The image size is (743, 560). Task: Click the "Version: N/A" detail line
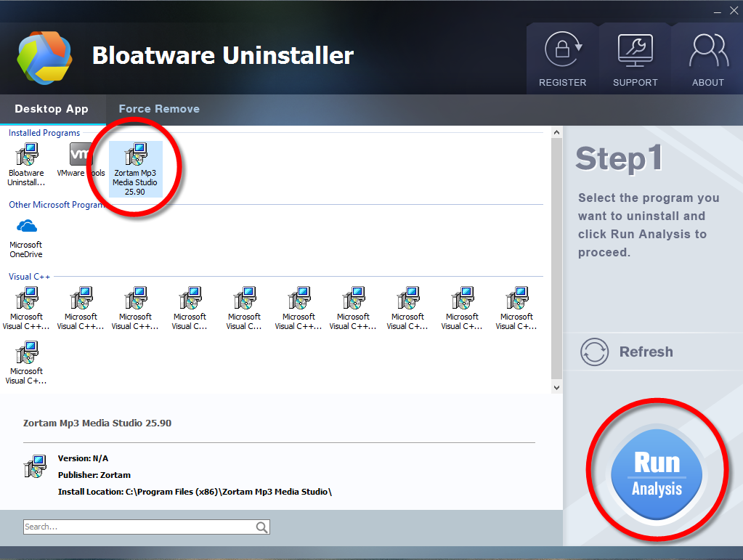[83, 458]
